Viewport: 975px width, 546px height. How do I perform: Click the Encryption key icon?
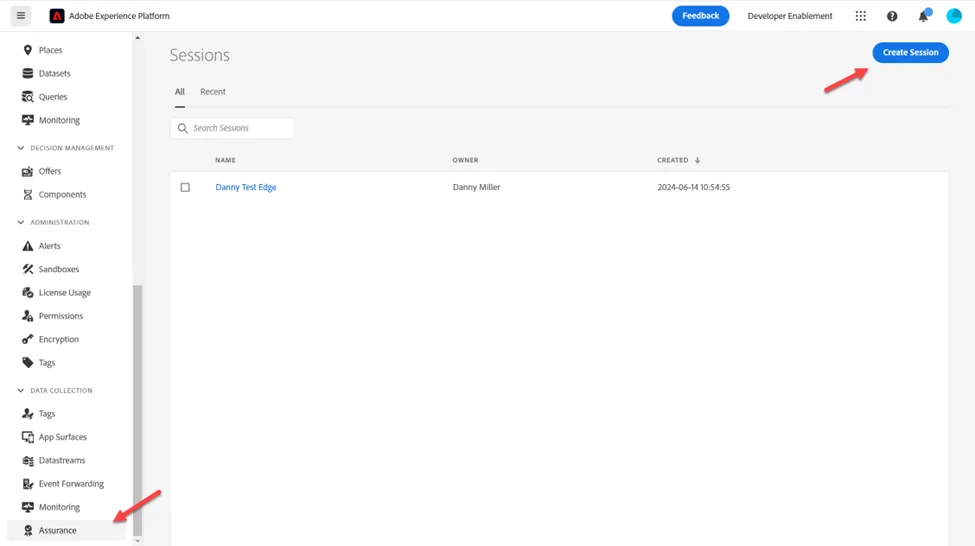tap(27, 339)
